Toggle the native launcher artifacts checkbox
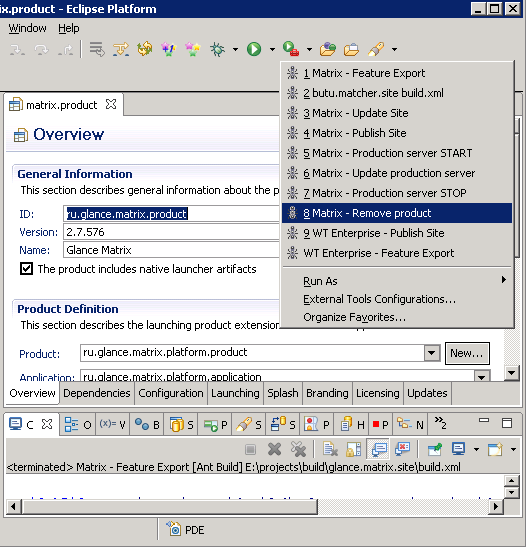The height and width of the screenshot is (547, 526). pos(27,269)
